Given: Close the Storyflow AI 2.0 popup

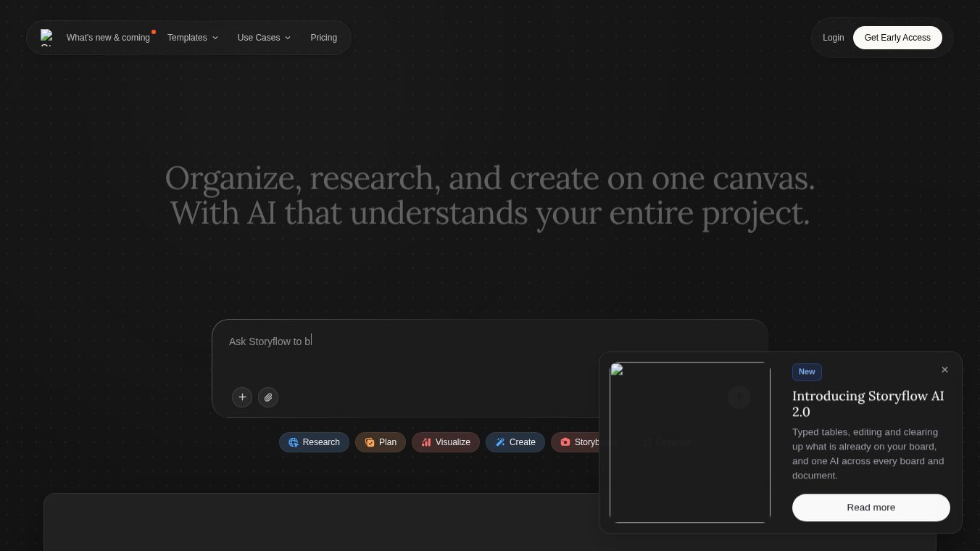Looking at the screenshot, I should 944,370.
